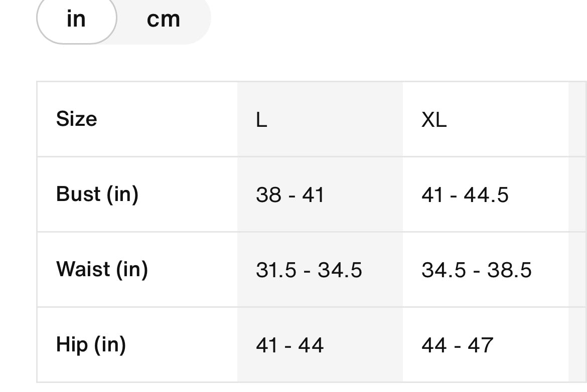Image resolution: width=587 pixels, height=392 pixels.
Task: Select the XL size column header
Action: [x=434, y=120]
